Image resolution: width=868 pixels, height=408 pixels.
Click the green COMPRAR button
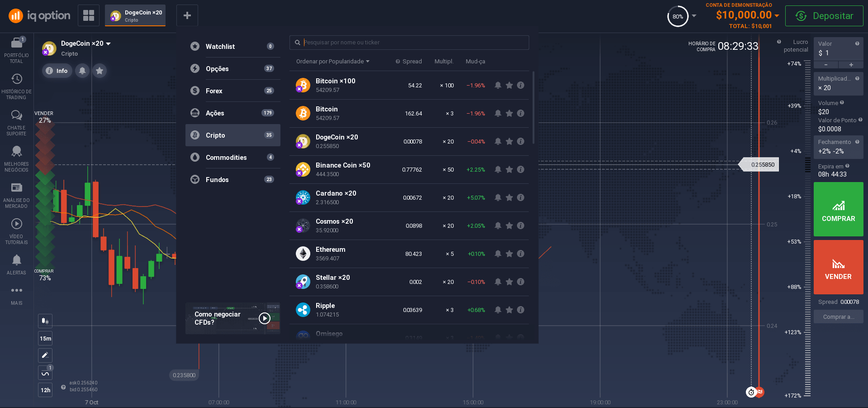tap(838, 209)
